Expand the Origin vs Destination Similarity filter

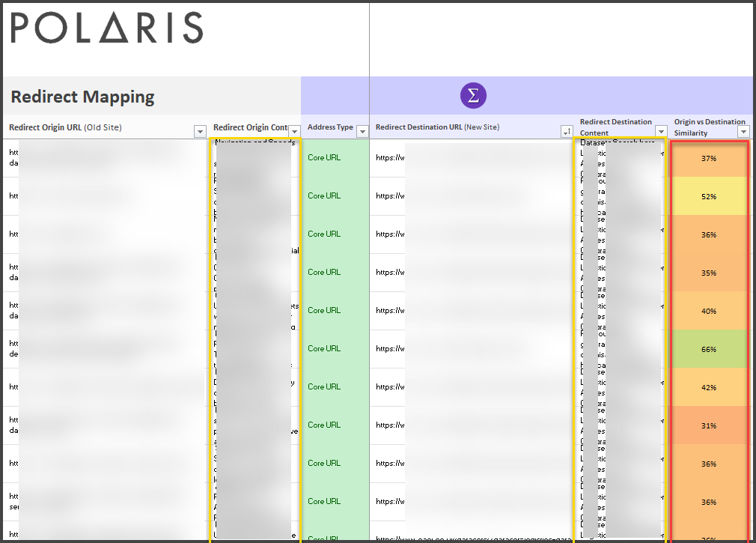743,132
